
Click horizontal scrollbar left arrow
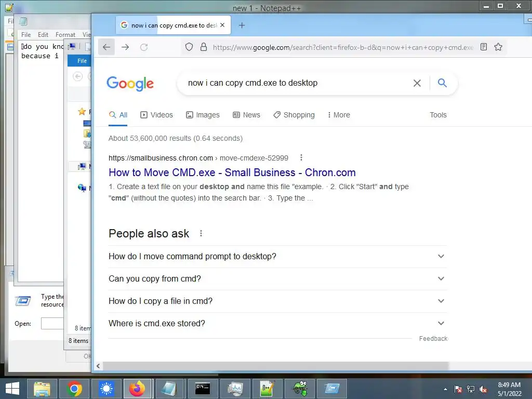98,366
